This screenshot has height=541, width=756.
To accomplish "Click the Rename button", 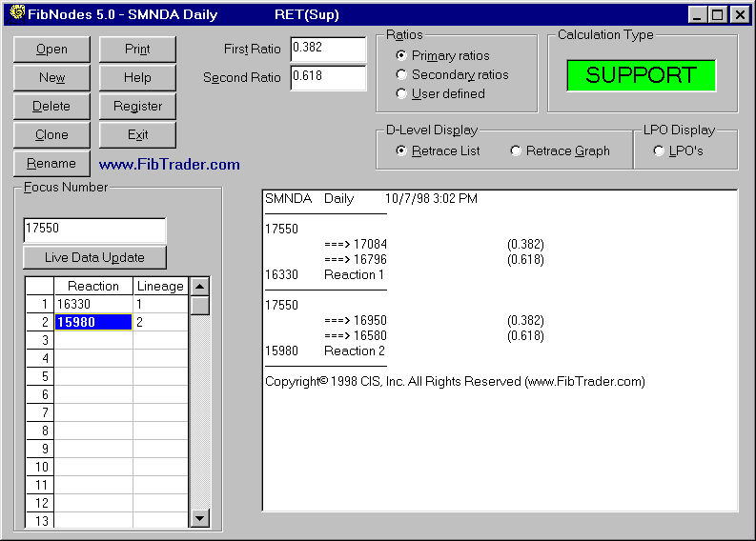I will pos(51,163).
